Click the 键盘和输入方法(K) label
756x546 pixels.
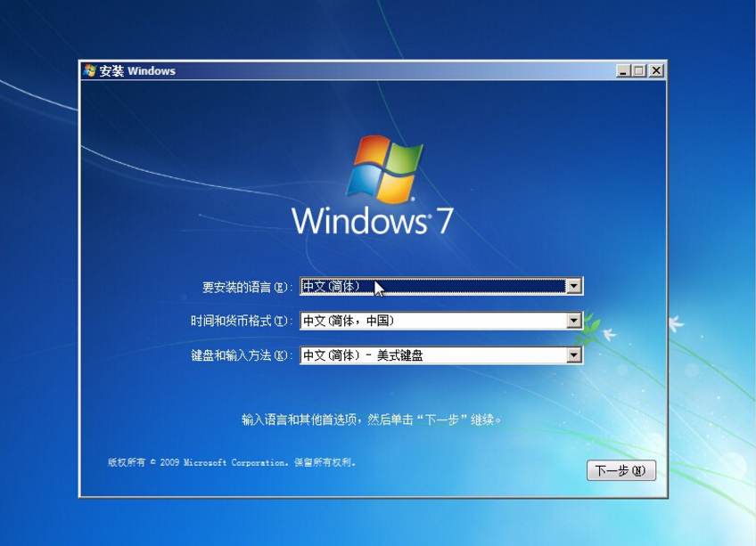(x=242, y=355)
